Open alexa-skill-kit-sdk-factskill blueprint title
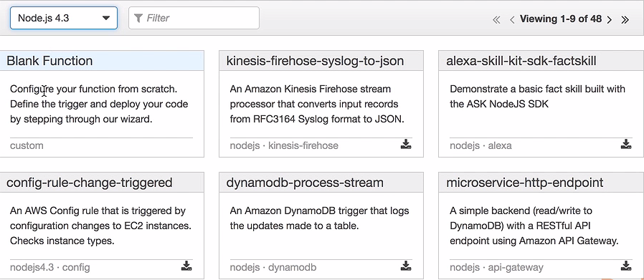Image resolution: width=644 pixels, height=280 pixels. point(521,61)
